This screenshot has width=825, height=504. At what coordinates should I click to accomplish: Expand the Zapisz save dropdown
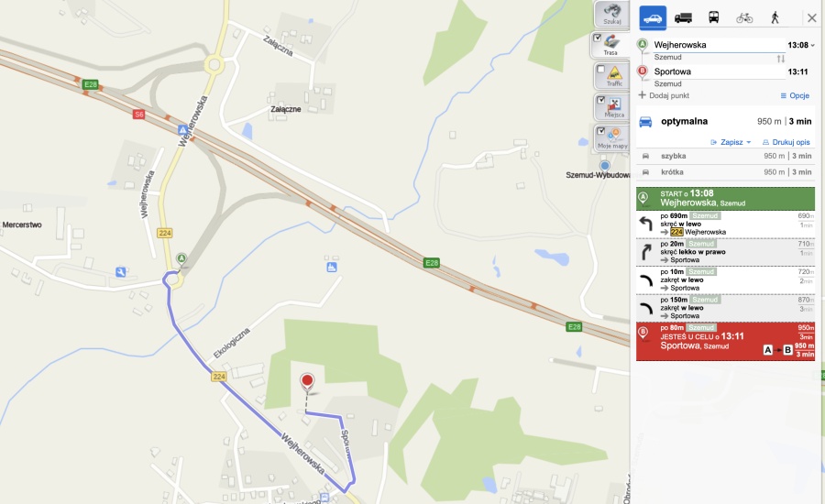click(731, 142)
